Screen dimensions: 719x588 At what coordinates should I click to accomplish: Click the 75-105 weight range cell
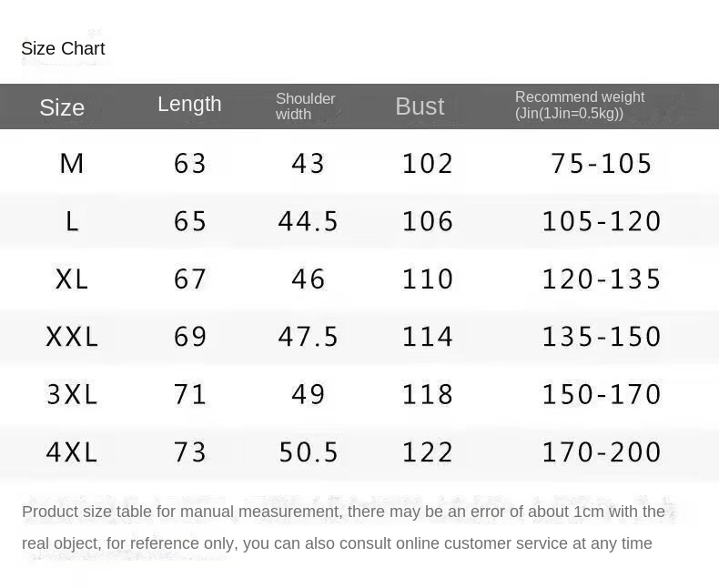click(x=602, y=164)
